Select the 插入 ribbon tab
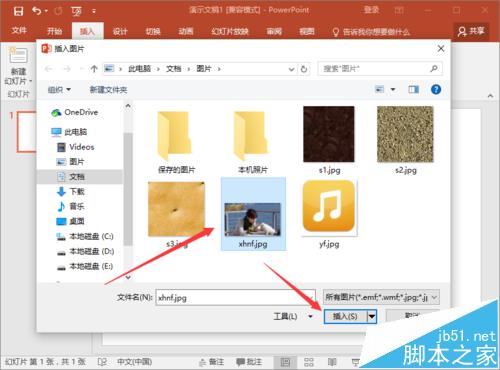Viewport: 500px width, 370px height. 87,31
